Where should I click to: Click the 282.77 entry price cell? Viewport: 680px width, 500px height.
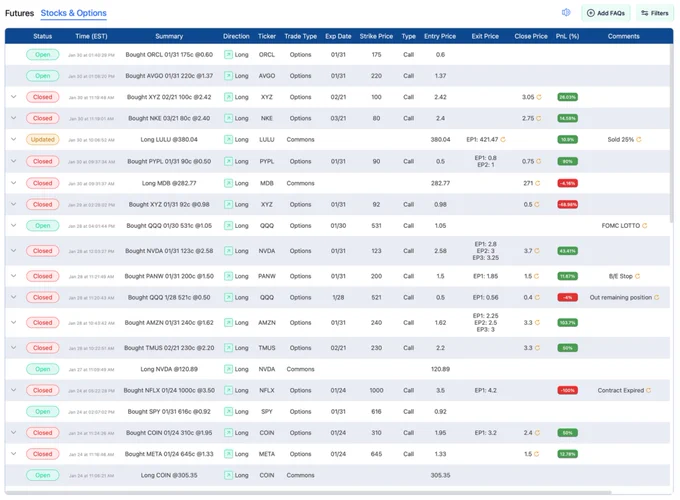tap(440, 183)
